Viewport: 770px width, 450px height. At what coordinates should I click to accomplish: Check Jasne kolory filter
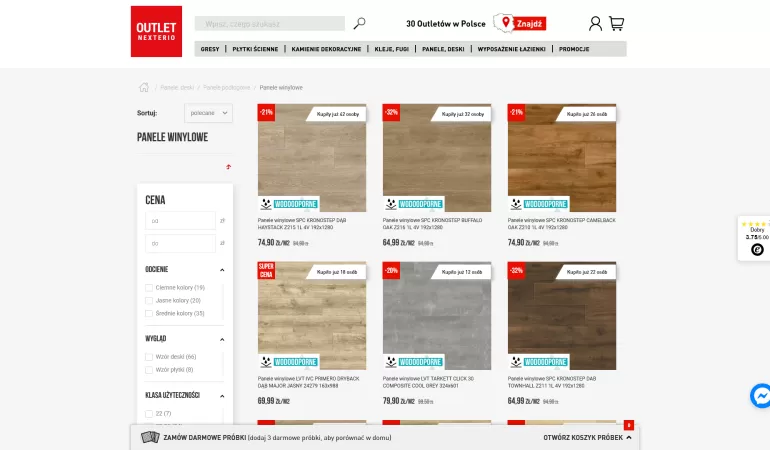(149, 301)
